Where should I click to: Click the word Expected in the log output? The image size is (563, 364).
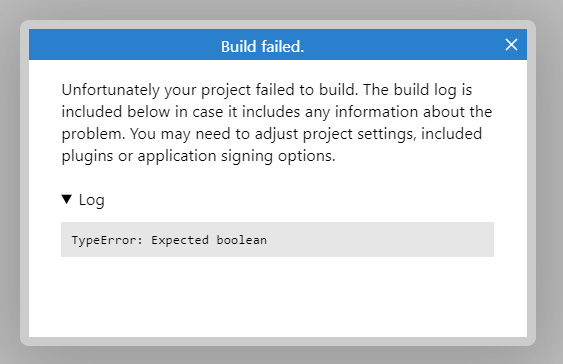point(180,240)
